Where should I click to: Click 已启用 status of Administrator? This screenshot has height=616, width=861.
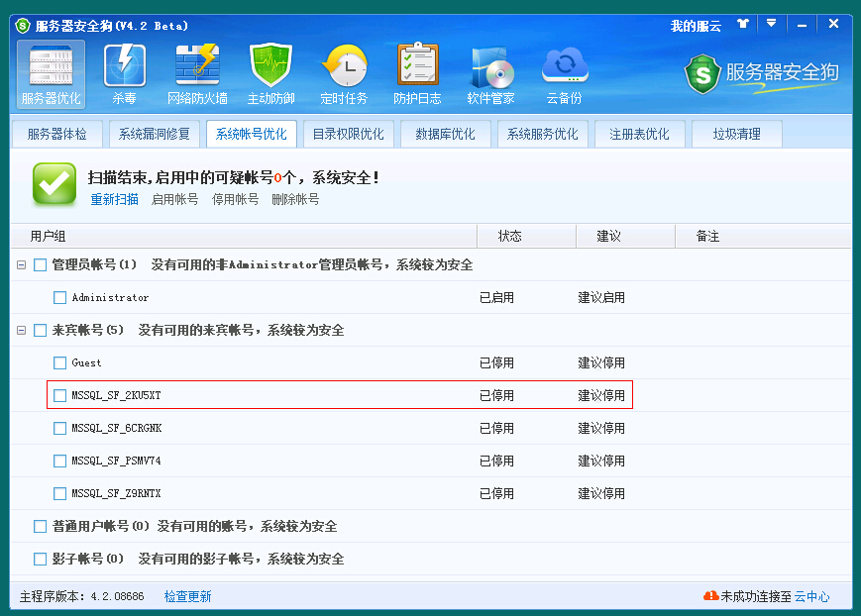tap(496, 297)
